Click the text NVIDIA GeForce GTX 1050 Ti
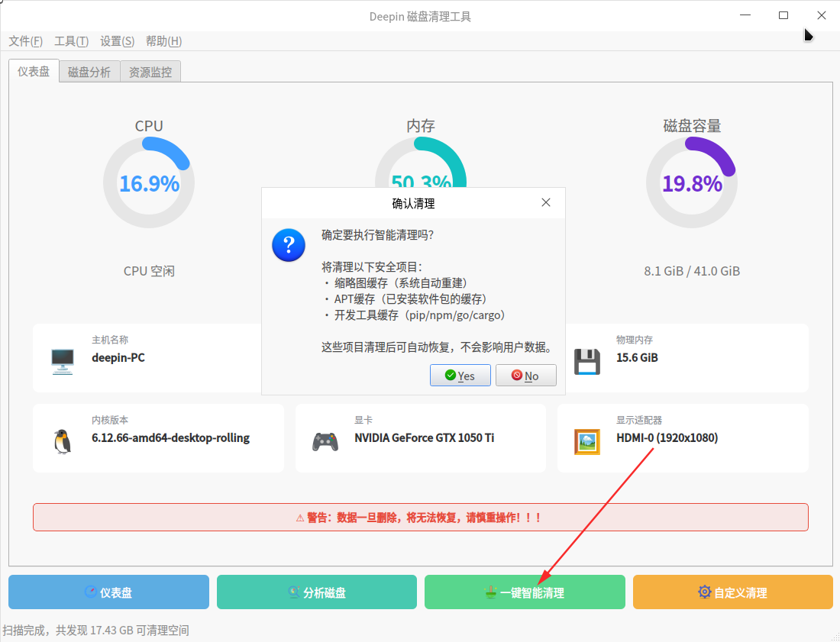The height and width of the screenshot is (642, 840). pyautogui.click(x=425, y=438)
